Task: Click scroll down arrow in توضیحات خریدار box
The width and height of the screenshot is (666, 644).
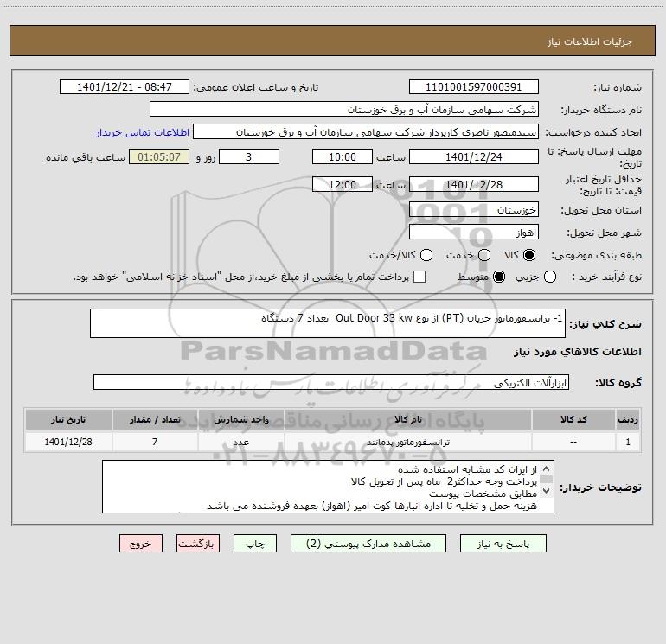Action: pos(547,491)
